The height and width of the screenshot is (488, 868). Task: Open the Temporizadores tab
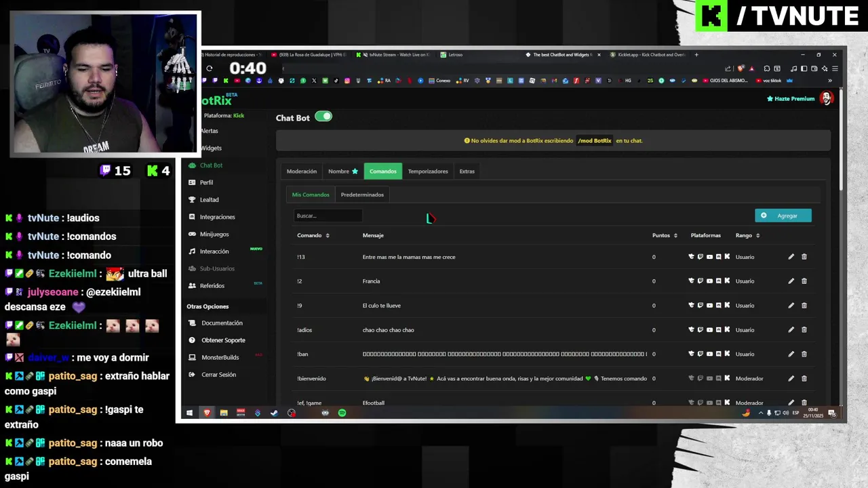click(428, 171)
